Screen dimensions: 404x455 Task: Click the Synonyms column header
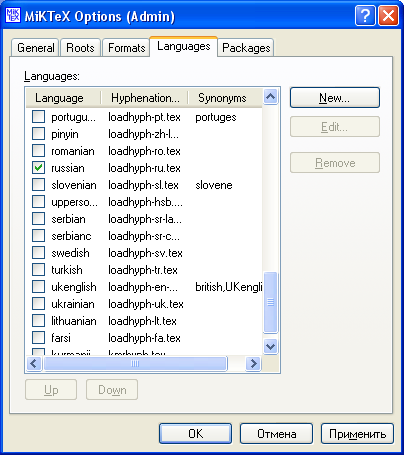[225, 98]
